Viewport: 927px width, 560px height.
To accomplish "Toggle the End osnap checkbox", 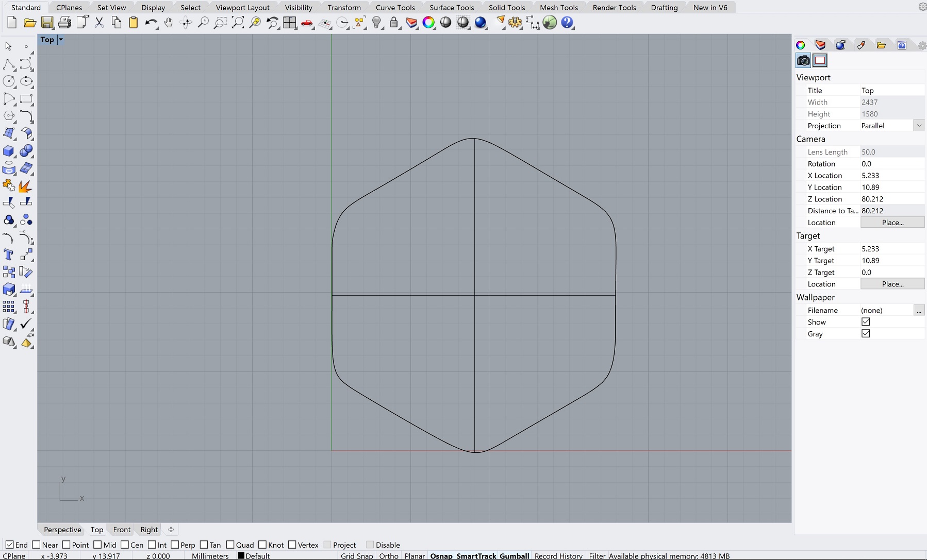I will click(9, 545).
